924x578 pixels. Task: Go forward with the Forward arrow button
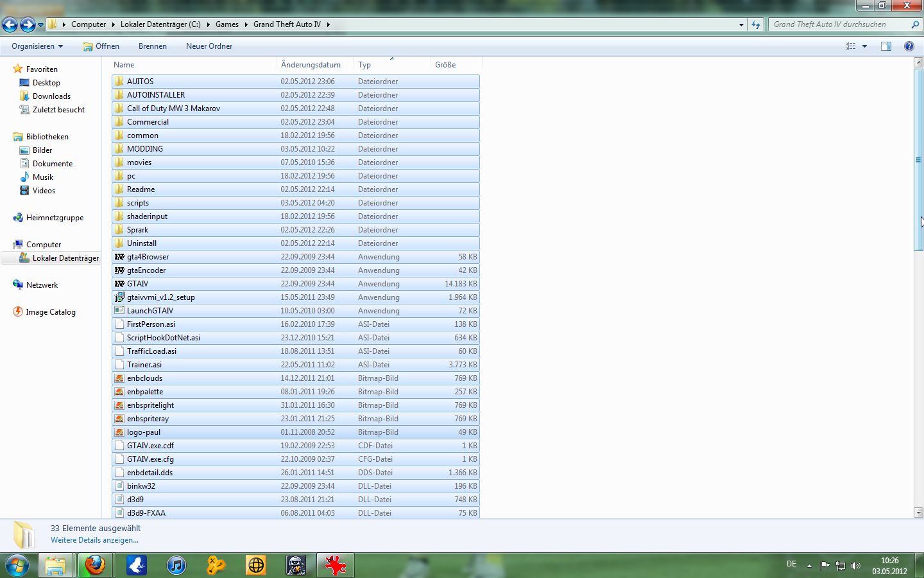[28, 24]
